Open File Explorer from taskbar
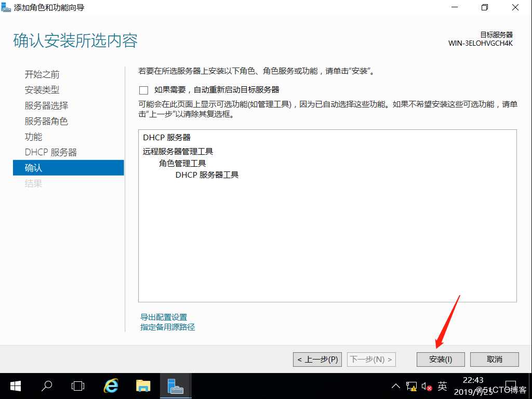 coord(143,386)
